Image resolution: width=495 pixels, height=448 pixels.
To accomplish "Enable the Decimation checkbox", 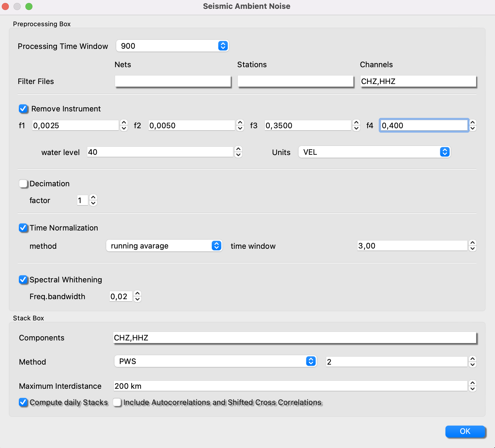I will coord(23,184).
